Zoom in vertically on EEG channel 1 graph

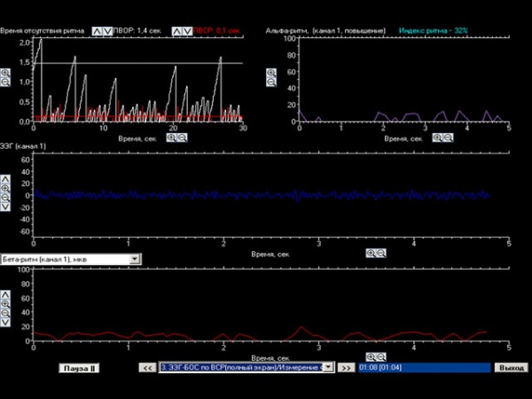[5, 188]
